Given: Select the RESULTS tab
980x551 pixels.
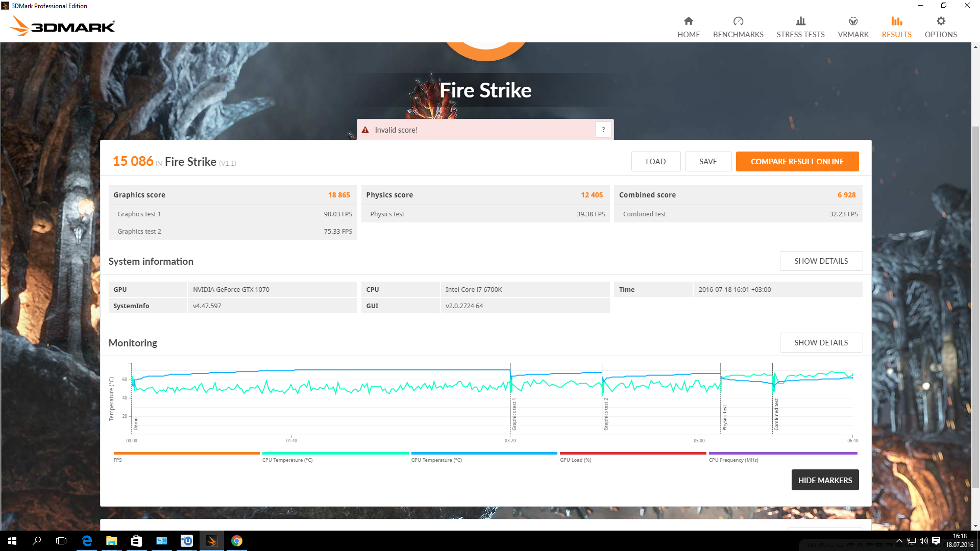Looking at the screenshot, I should tap(896, 28).
